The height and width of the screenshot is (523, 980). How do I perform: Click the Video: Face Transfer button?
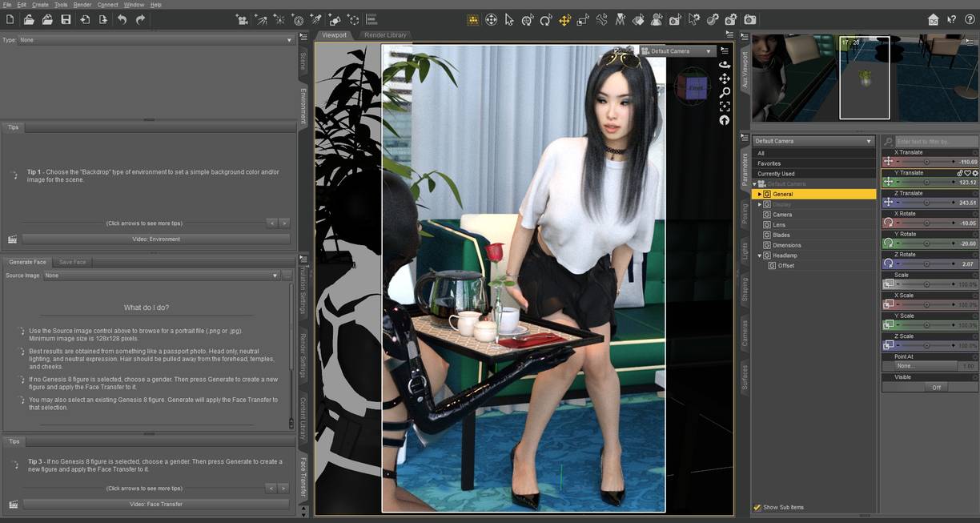(156, 504)
